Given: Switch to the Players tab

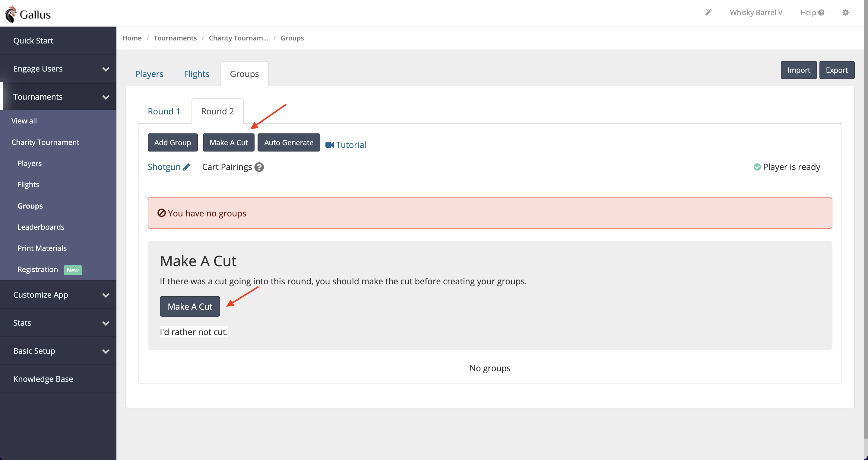Looking at the screenshot, I should pyautogui.click(x=149, y=74).
